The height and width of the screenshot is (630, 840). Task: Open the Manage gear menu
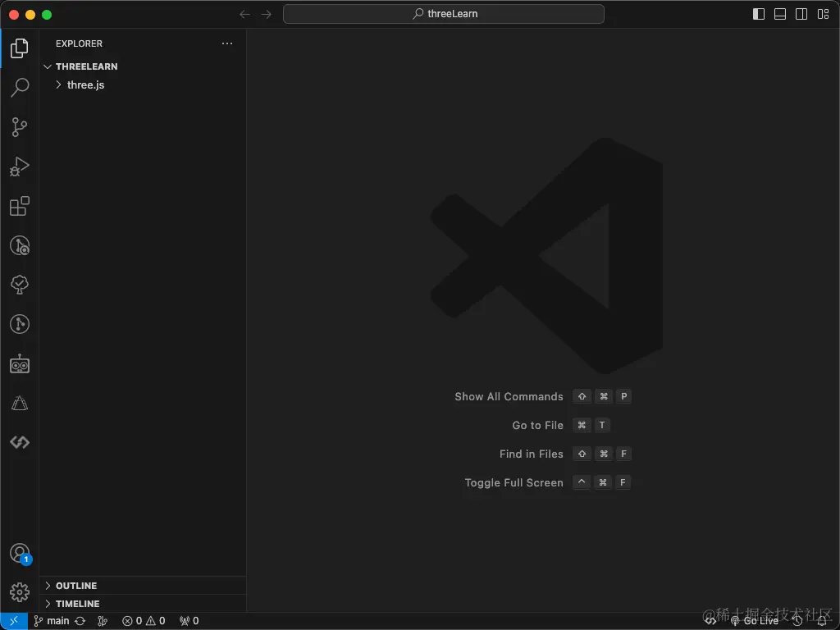(x=20, y=592)
